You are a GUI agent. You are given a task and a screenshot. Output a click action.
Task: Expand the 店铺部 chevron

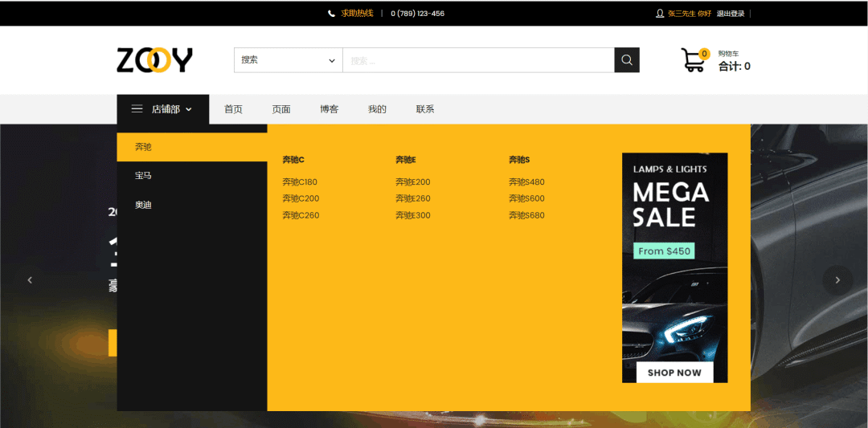(189, 109)
